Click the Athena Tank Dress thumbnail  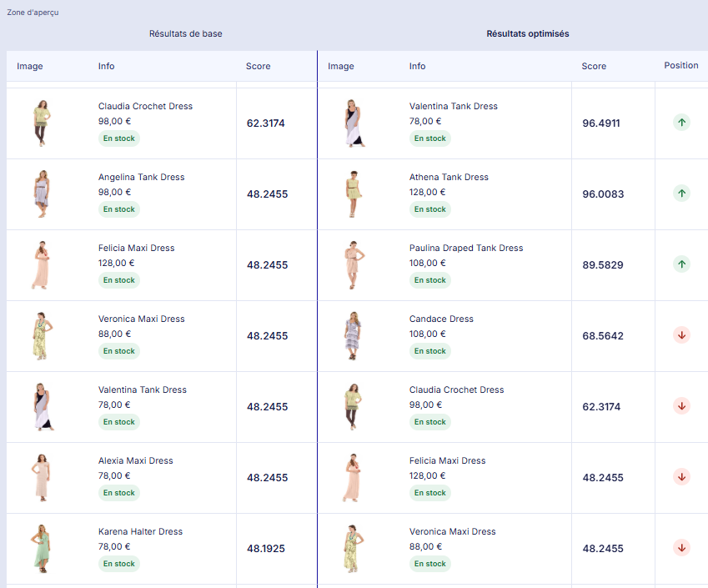tap(353, 193)
